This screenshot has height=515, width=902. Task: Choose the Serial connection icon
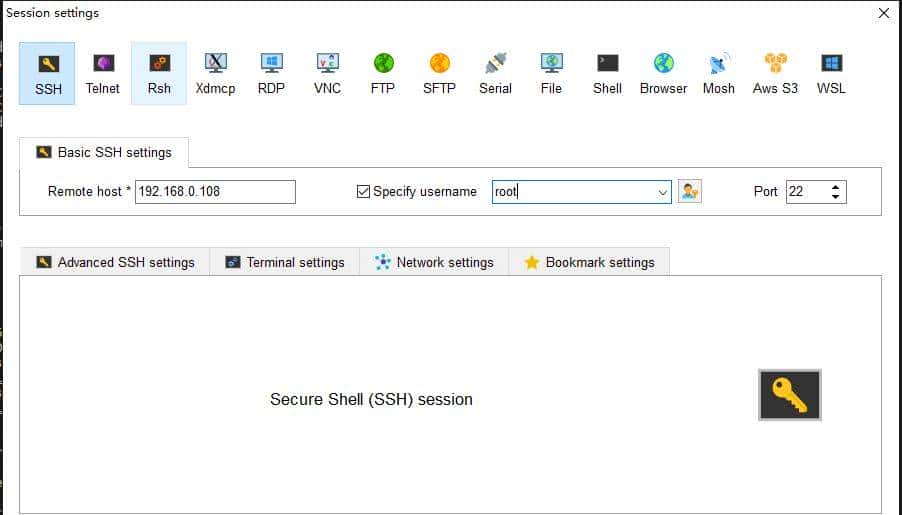495,72
